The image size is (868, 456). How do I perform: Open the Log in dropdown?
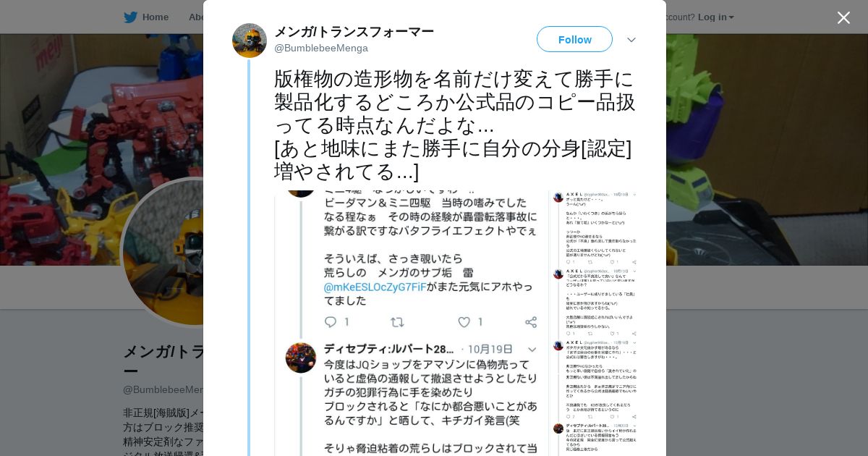[x=716, y=17]
